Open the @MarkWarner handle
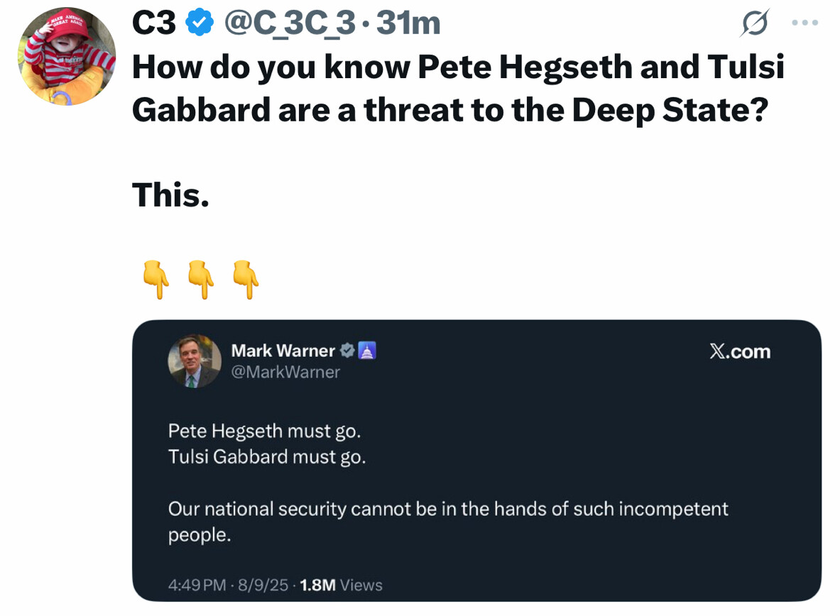Screen dimensions: 840x616 click(x=285, y=372)
